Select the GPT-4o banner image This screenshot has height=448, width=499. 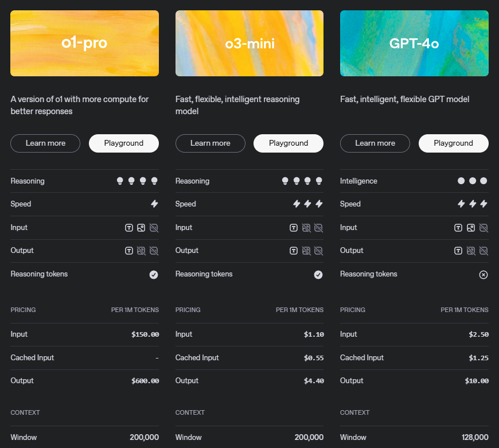pos(414,43)
